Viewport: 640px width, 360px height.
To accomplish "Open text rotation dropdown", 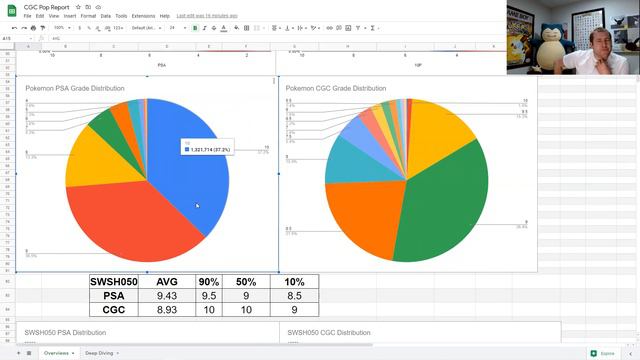I will (x=315, y=28).
